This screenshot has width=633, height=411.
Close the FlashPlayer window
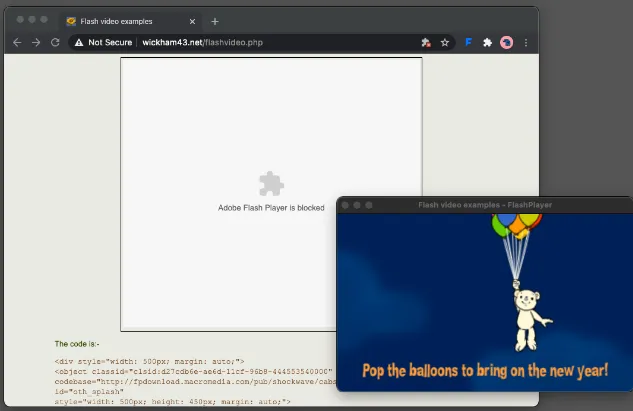pyautogui.click(x=345, y=205)
